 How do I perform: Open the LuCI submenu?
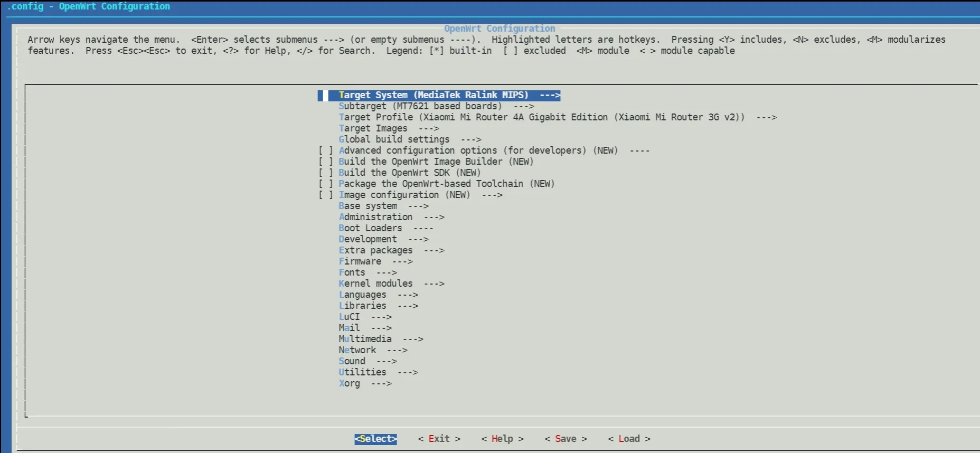point(365,317)
